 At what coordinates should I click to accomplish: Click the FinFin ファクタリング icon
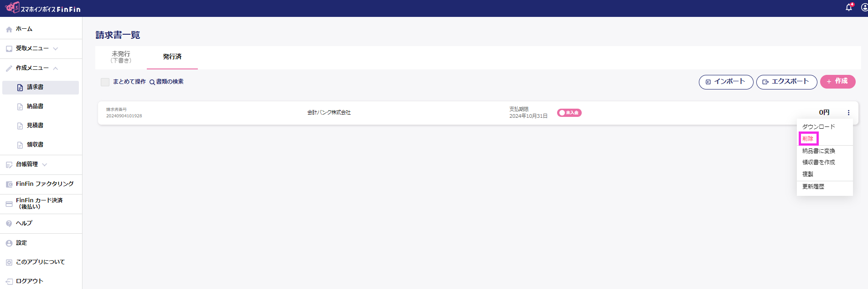click(x=9, y=184)
